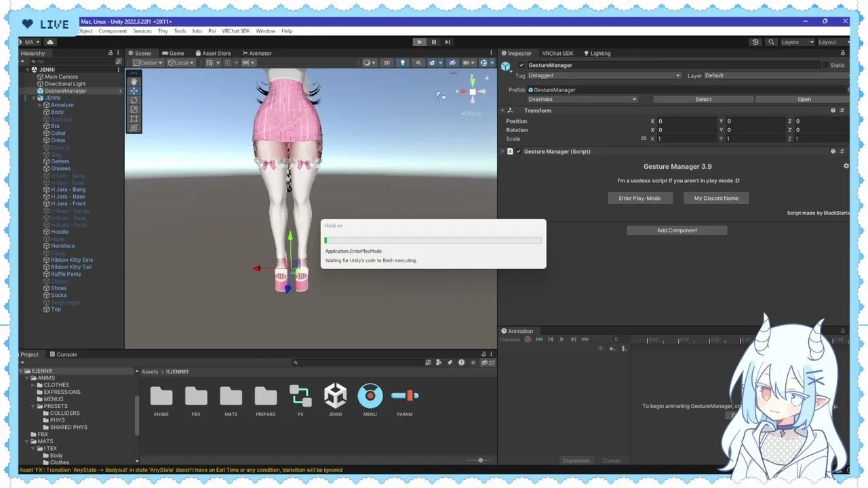Open the Layer dropdown showing Default
Viewport: 868px width, 488px height.
click(x=776, y=75)
